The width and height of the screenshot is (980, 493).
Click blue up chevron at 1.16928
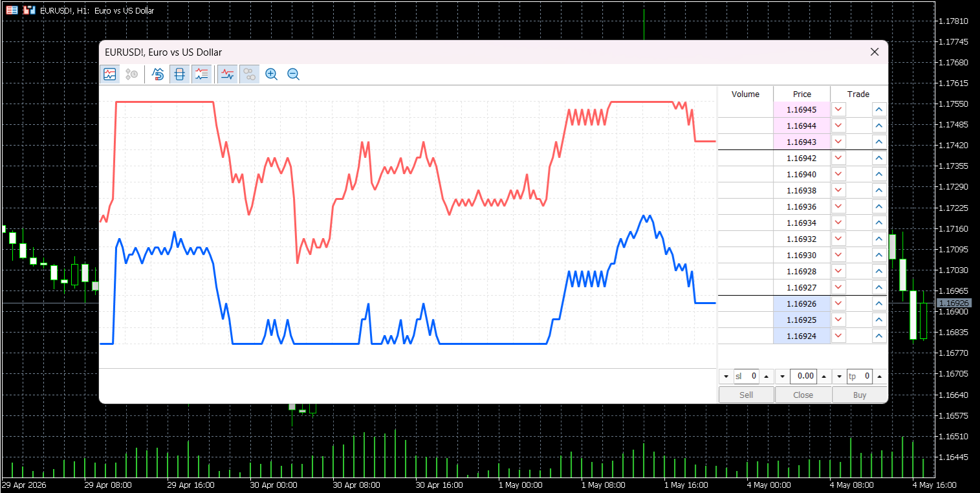click(x=879, y=271)
